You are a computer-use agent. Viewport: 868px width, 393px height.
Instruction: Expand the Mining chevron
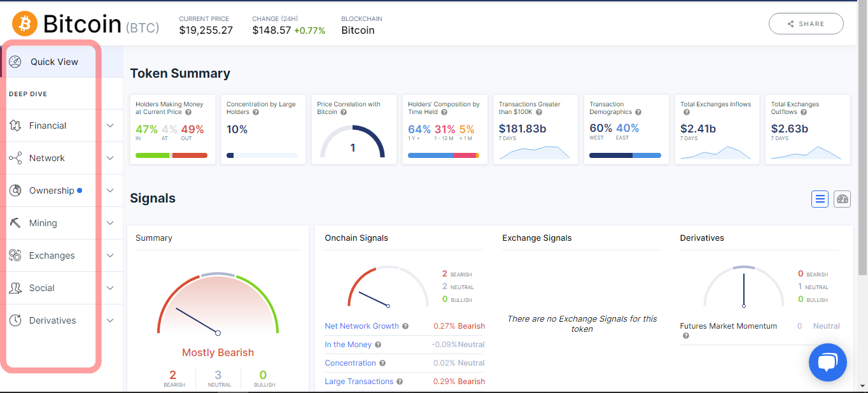(110, 223)
